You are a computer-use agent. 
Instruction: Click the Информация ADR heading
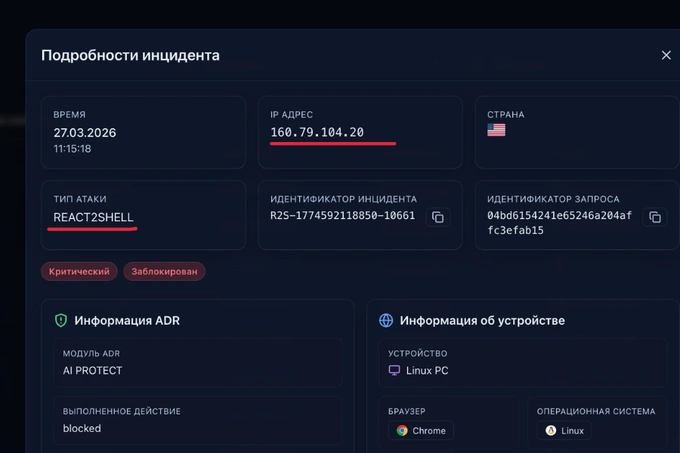pyautogui.click(x=127, y=320)
